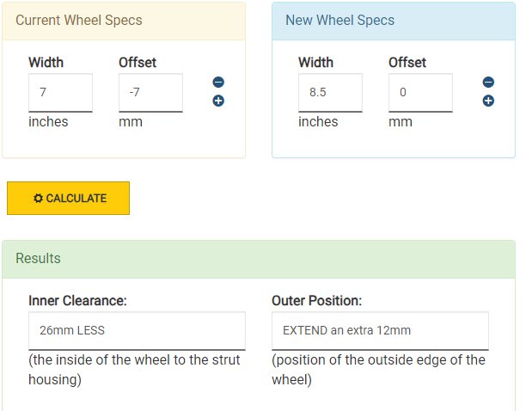Select the Inner Clearance result box
Screen dimensions: 532x411
[137, 331]
